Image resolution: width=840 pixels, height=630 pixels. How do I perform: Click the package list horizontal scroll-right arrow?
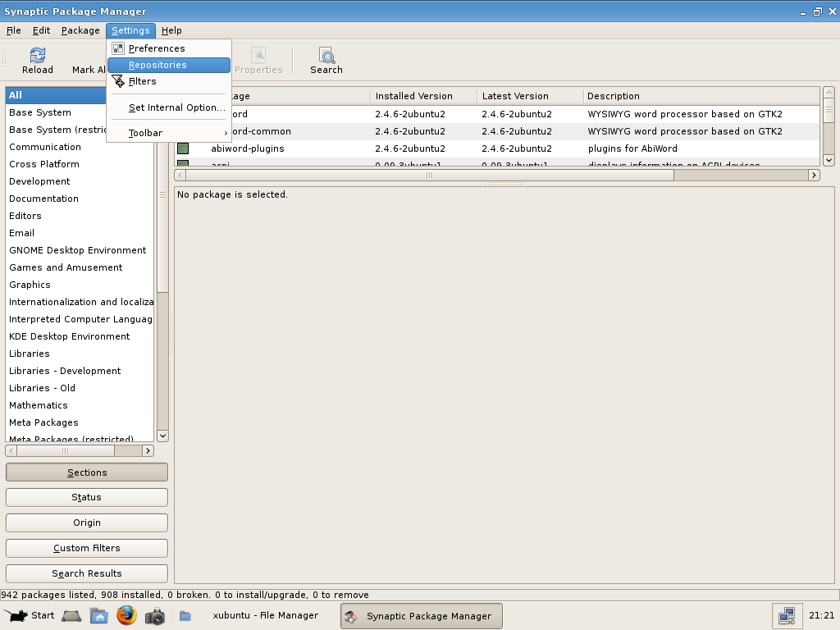[814, 176]
